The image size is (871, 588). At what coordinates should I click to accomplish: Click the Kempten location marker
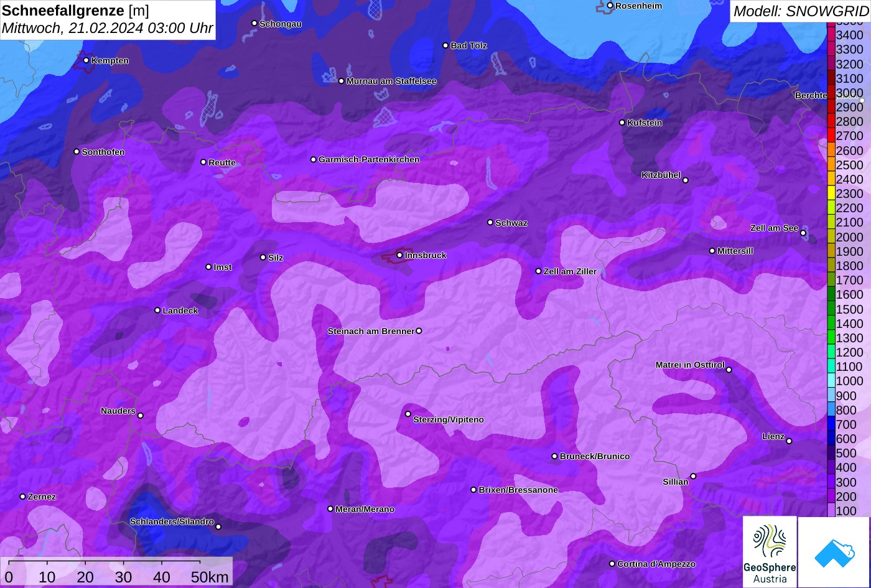click(86, 60)
